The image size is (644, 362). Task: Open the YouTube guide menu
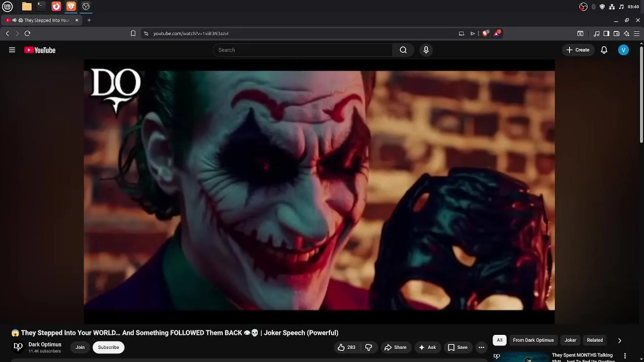pos(12,50)
